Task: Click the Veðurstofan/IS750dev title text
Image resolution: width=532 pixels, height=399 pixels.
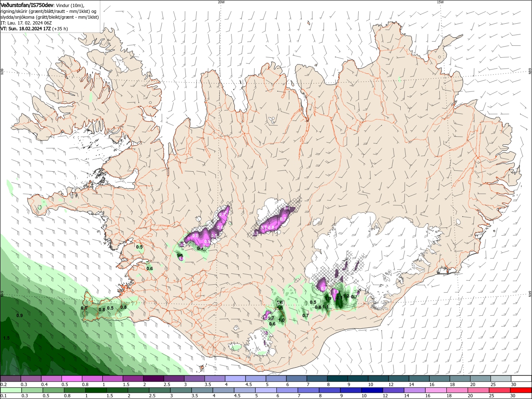Action: [27, 5]
